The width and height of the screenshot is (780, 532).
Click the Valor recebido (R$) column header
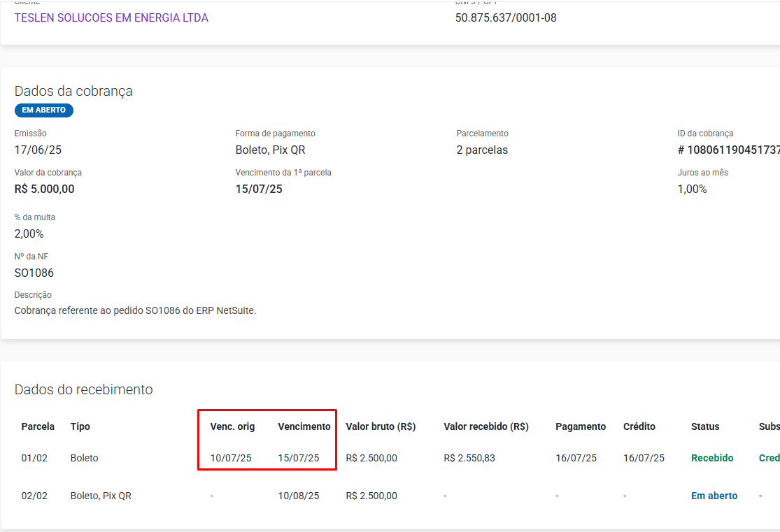(x=485, y=426)
